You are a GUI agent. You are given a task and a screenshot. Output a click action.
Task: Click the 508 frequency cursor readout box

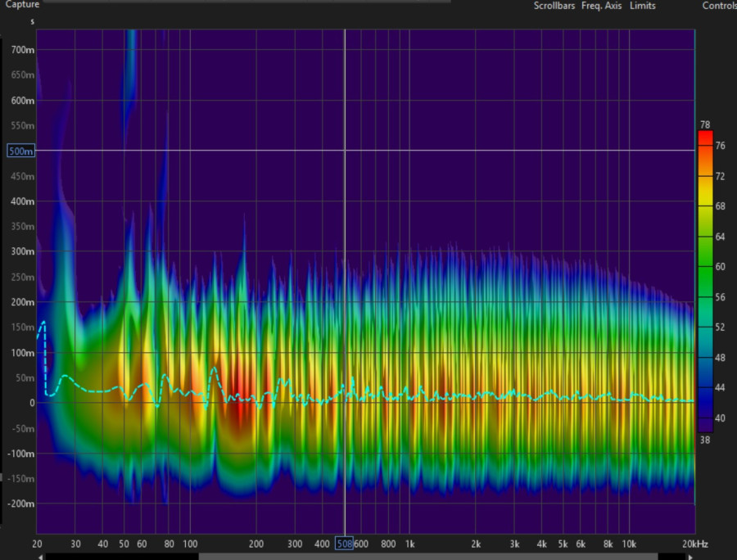[344, 544]
